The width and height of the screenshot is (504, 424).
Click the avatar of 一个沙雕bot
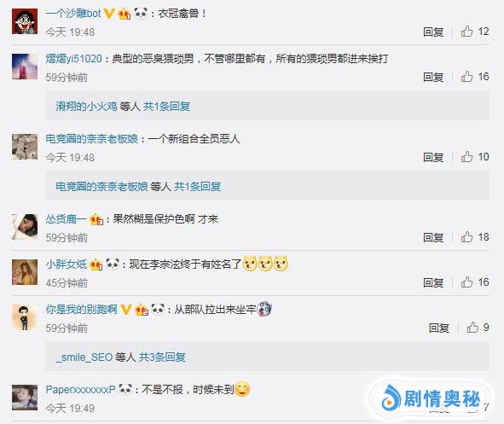coord(25,21)
